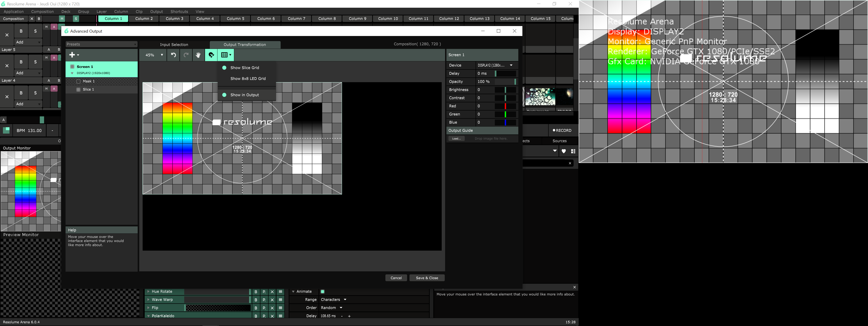Image resolution: width=868 pixels, height=326 pixels.
Task: Collapse the DISPLAY2 (1920x1080) tree arrow
Action: 72,73
